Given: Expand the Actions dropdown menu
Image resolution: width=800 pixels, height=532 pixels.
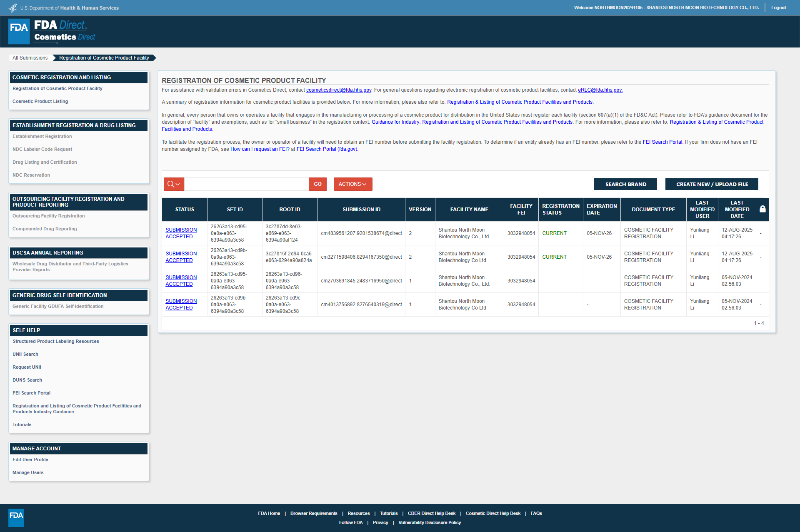Looking at the screenshot, I should coord(352,184).
